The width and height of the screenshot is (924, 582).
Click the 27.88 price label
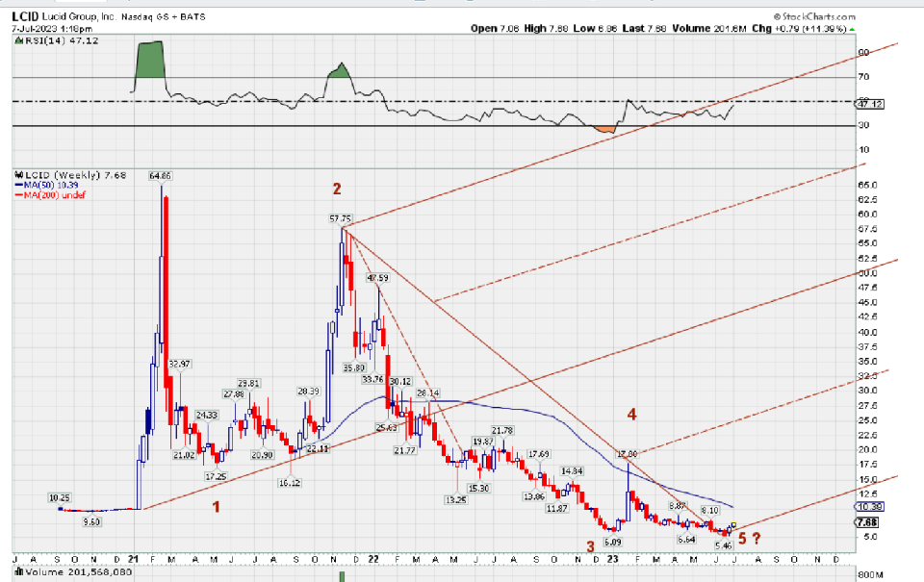tap(234, 393)
